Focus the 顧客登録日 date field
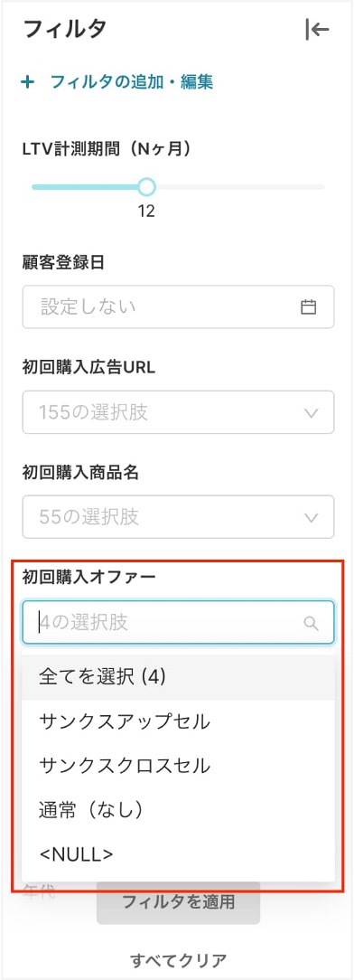The image size is (354, 980). (178, 306)
